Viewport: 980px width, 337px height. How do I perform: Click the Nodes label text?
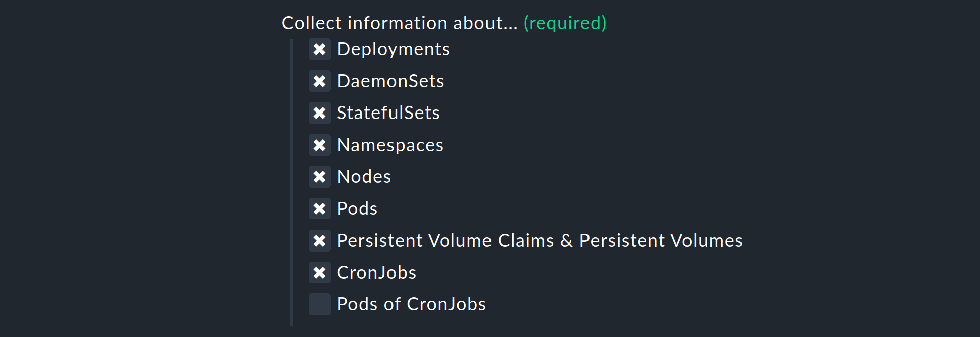364,177
